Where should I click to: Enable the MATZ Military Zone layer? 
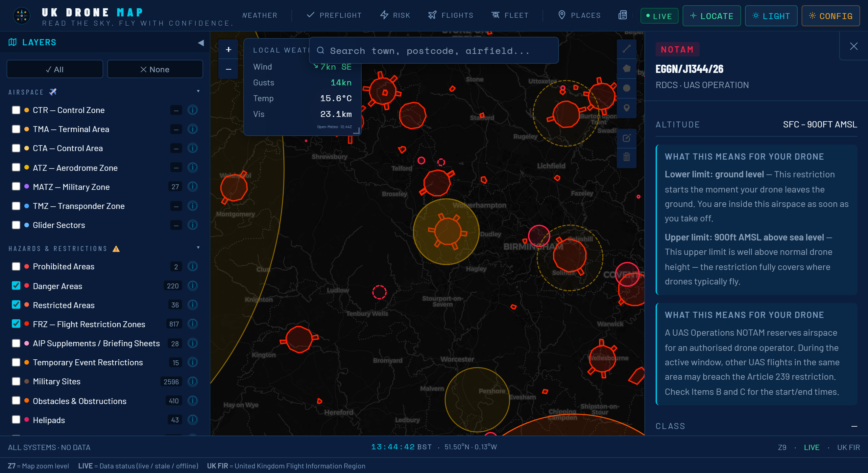click(16, 187)
